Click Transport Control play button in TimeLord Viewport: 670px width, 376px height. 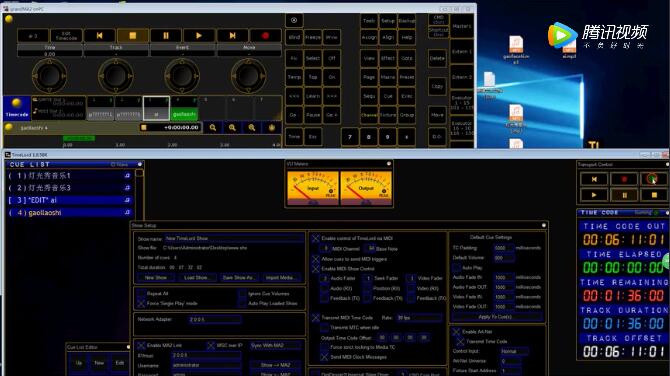pos(594,195)
